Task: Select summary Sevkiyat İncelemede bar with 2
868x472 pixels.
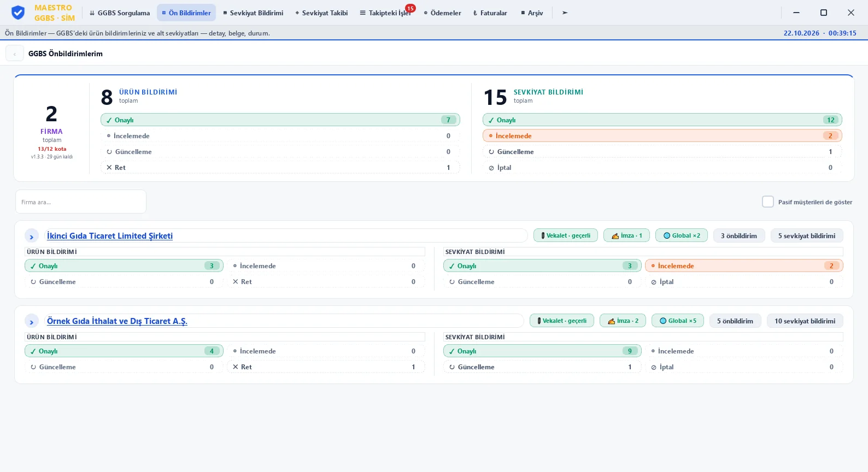Action: 662,135
